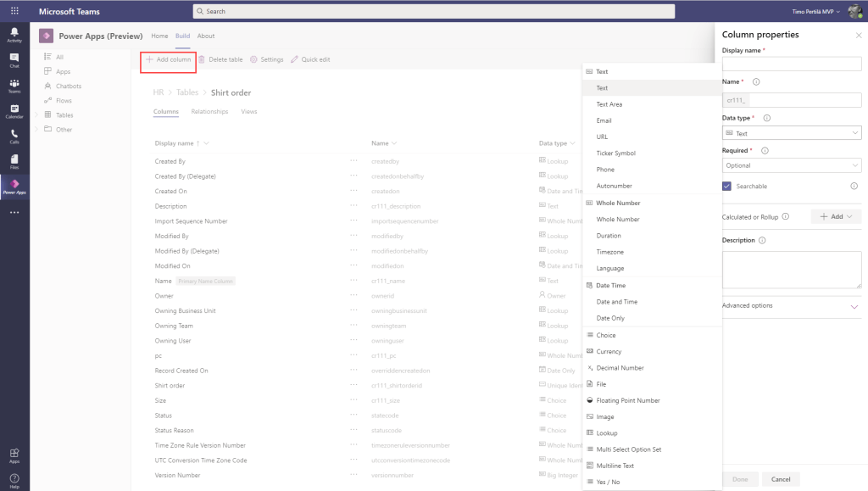Open the Required dropdown set to Optional
This screenshot has width=868, height=491.
click(791, 165)
